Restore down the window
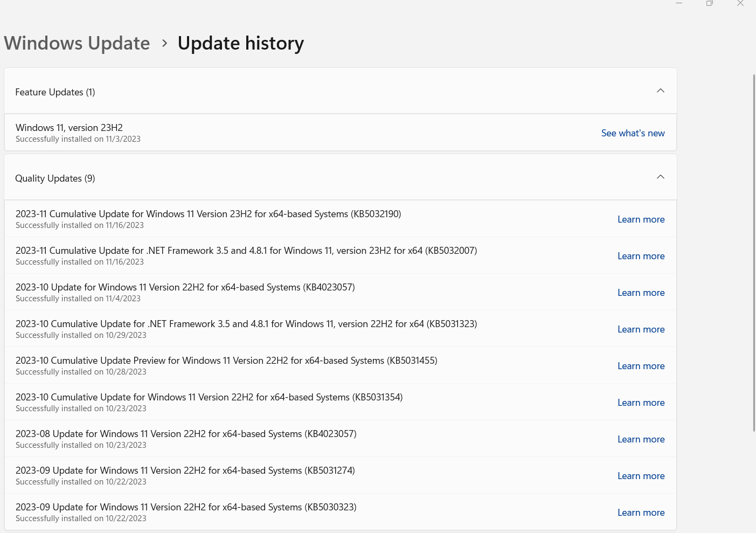The image size is (756, 533). (710, 3)
